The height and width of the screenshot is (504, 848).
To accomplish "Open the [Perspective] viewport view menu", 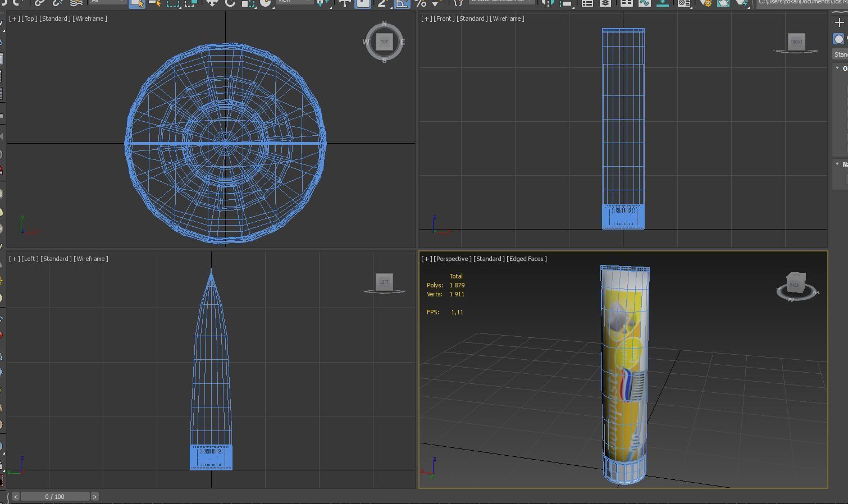I will [x=453, y=259].
